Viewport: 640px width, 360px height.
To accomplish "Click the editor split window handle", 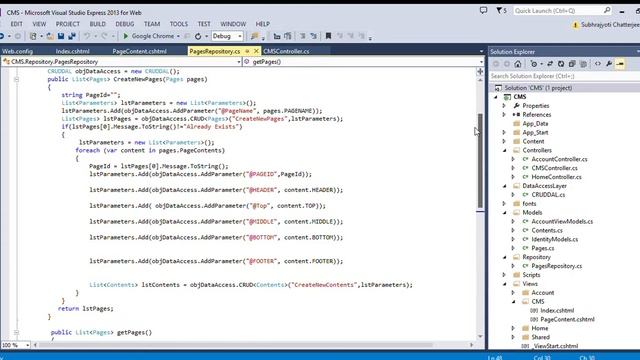I will coord(480,71).
